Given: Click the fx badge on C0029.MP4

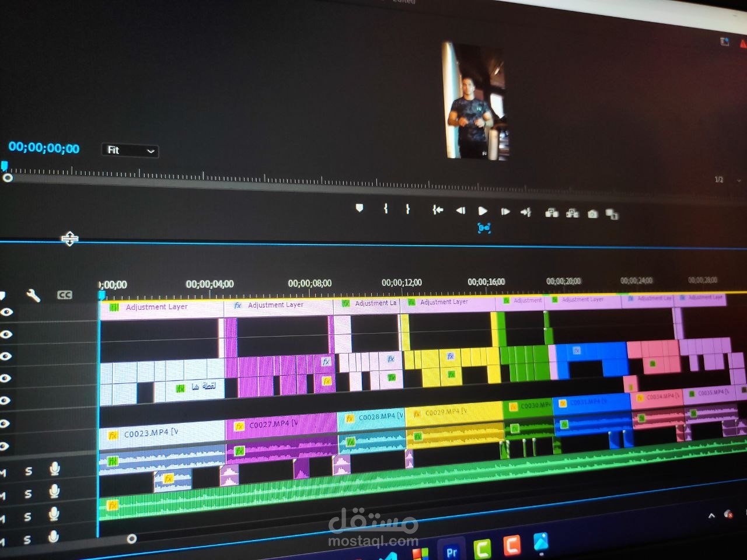Looking at the screenshot, I should click(x=417, y=414).
